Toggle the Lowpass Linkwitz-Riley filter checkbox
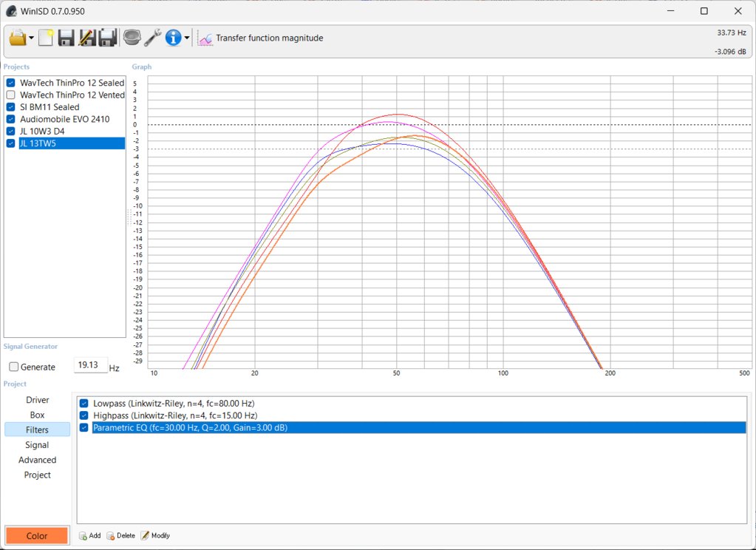Screen dimensions: 756x550 [x=84, y=404]
